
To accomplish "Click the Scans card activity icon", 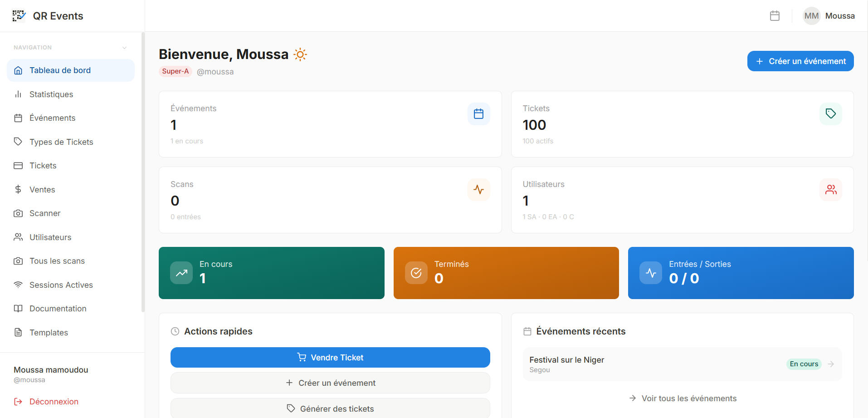I will pyautogui.click(x=478, y=190).
